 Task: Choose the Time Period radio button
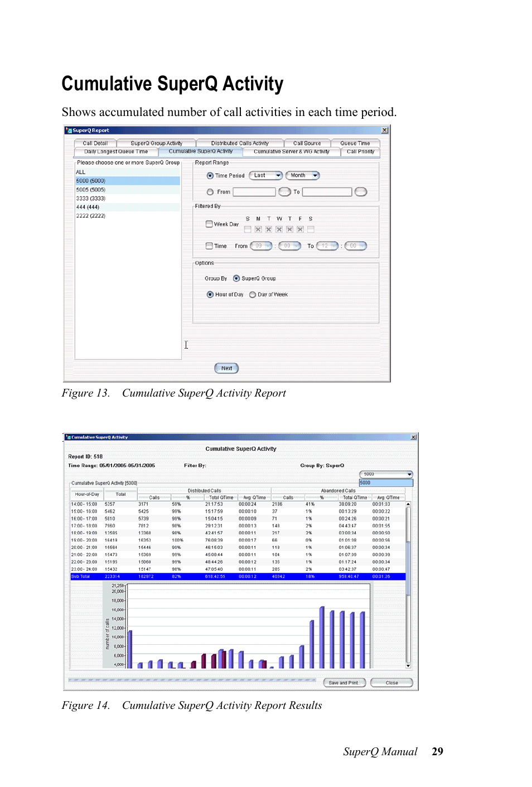tap(210, 176)
